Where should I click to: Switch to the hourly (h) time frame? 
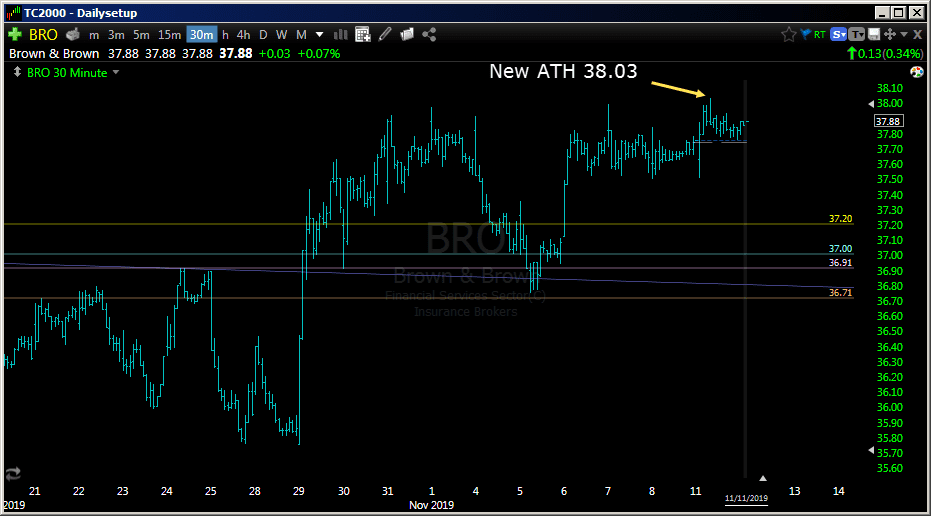pyautogui.click(x=225, y=35)
